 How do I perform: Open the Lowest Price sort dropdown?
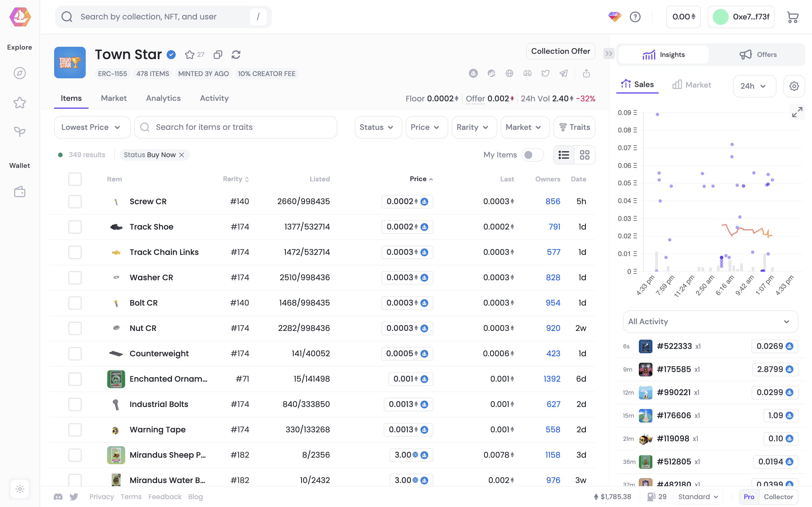pyautogui.click(x=92, y=127)
